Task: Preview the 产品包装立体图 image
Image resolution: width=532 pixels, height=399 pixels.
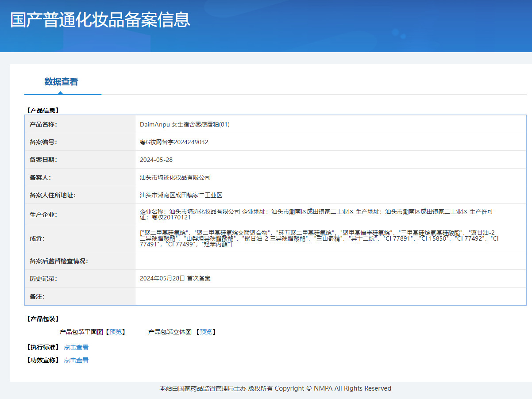Action: tap(206, 332)
